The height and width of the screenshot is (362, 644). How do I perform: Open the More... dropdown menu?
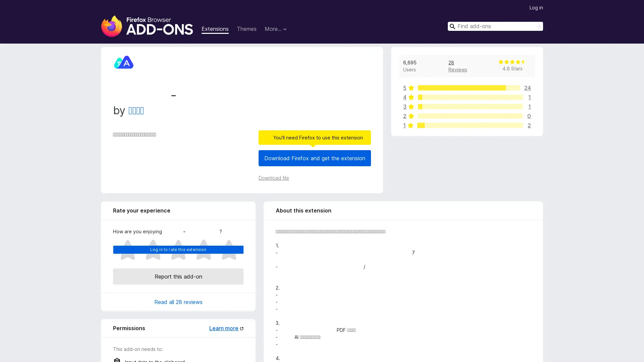pyautogui.click(x=275, y=29)
